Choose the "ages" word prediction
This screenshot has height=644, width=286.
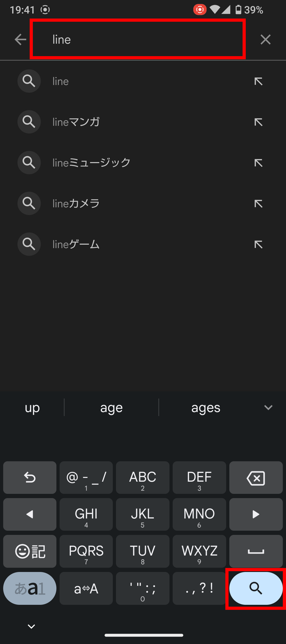click(206, 408)
